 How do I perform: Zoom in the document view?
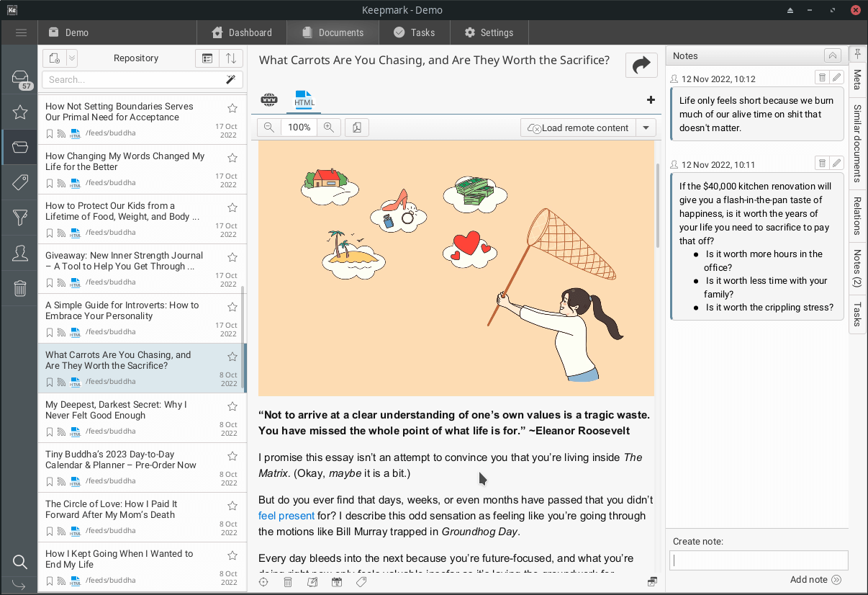[x=329, y=127]
